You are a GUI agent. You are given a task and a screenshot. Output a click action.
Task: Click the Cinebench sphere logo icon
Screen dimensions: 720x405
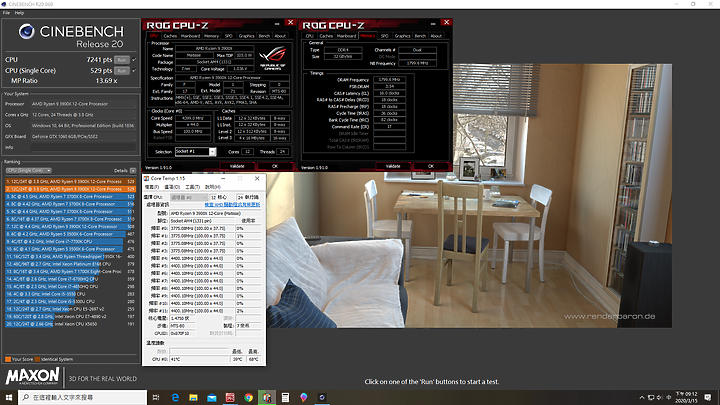coord(27,31)
